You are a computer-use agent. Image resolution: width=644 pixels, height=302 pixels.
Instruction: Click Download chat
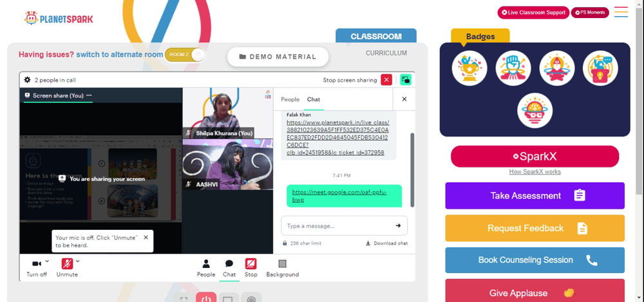386,243
